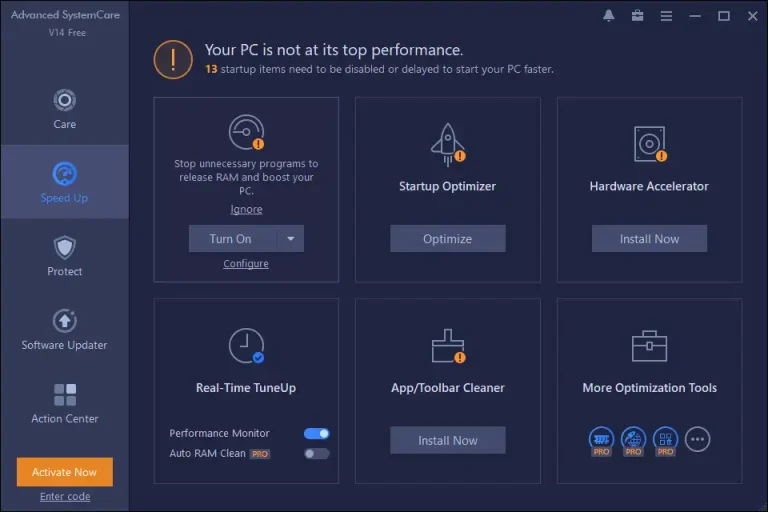This screenshot has width=768, height=512.
Task: Open the toolbox briefcase icon in title bar
Action: pyautogui.click(x=637, y=16)
